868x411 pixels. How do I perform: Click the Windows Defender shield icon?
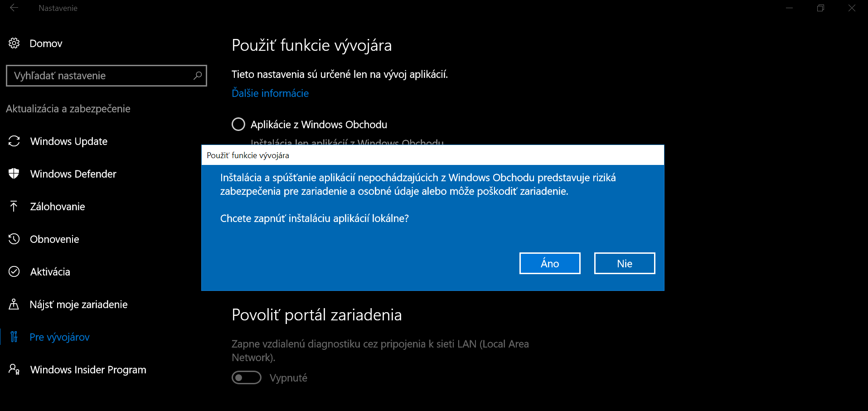pos(14,174)
